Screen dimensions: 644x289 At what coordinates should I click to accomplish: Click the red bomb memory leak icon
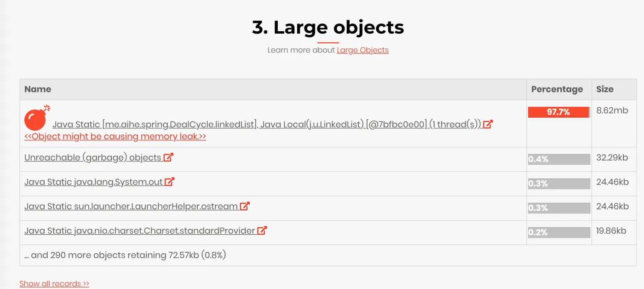tap(37, 118)
